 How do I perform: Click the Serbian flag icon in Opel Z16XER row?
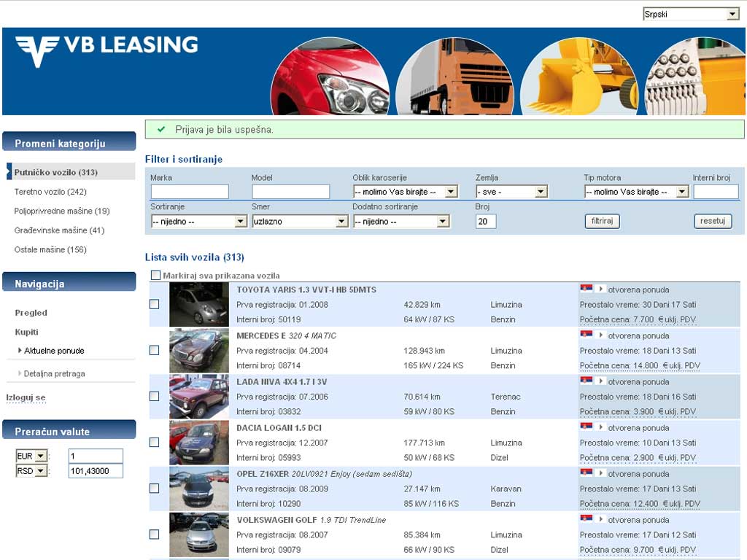click(587, 472)
